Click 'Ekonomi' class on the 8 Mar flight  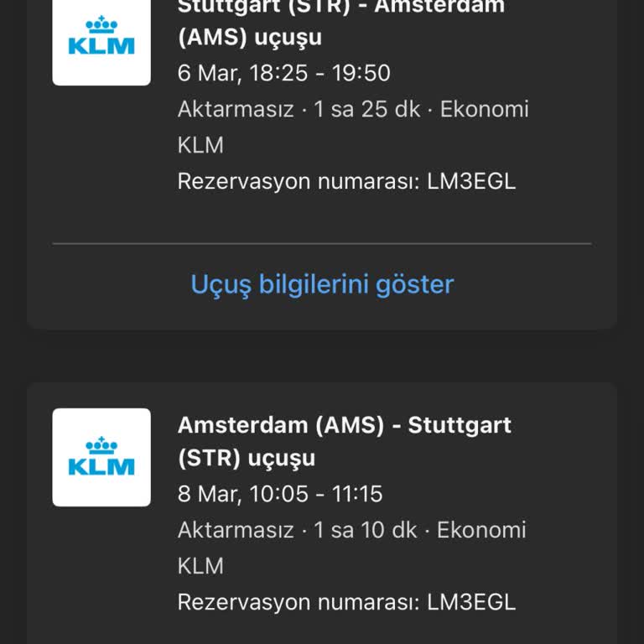[x=481, y=530]
